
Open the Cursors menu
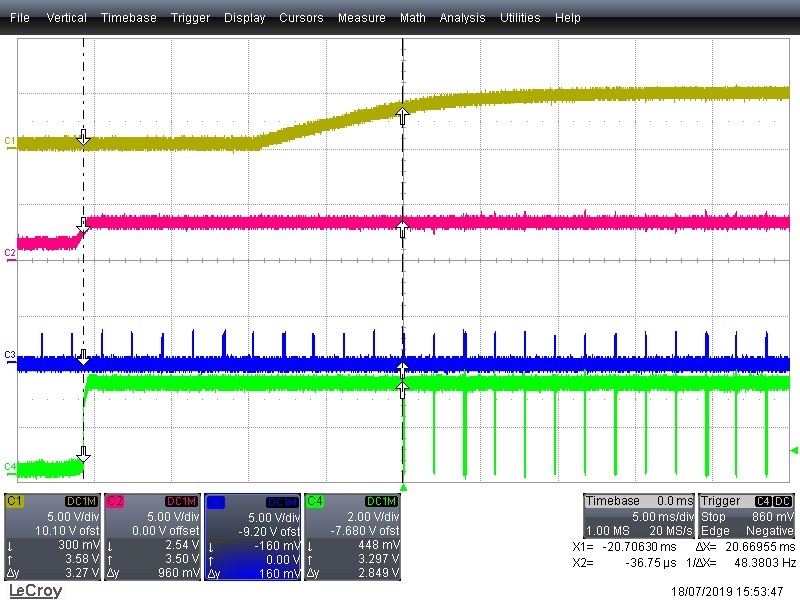(301, 17)
